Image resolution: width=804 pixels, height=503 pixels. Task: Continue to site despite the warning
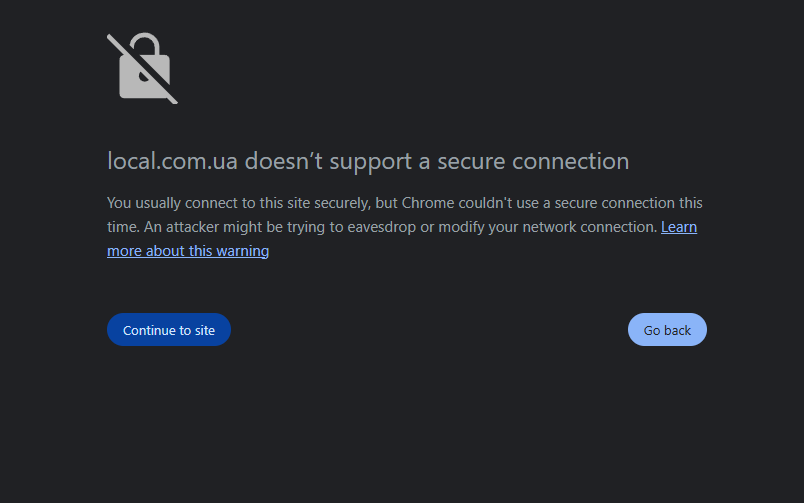tap(169, 330)
